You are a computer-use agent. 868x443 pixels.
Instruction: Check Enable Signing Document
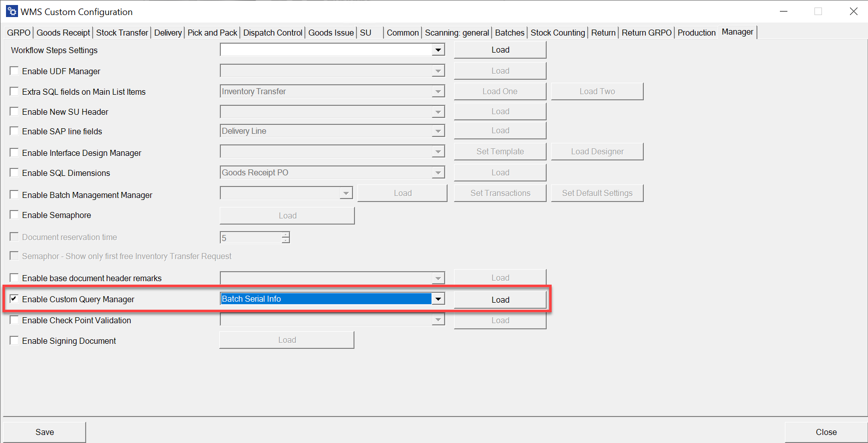coord(14,341)
